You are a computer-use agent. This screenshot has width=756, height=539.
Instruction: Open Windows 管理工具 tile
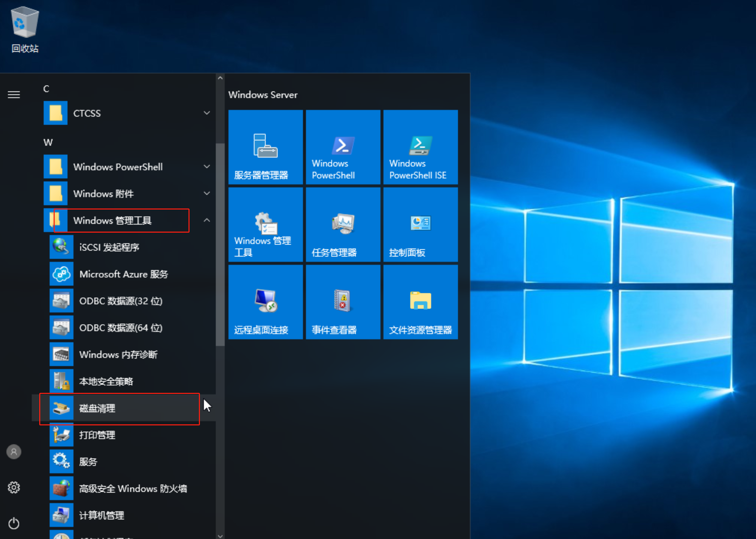coord(266,225)
